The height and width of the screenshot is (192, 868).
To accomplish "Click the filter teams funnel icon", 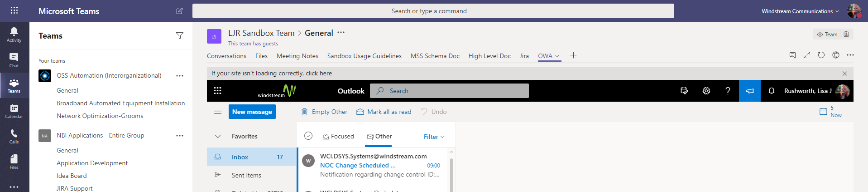I will 180,35.
